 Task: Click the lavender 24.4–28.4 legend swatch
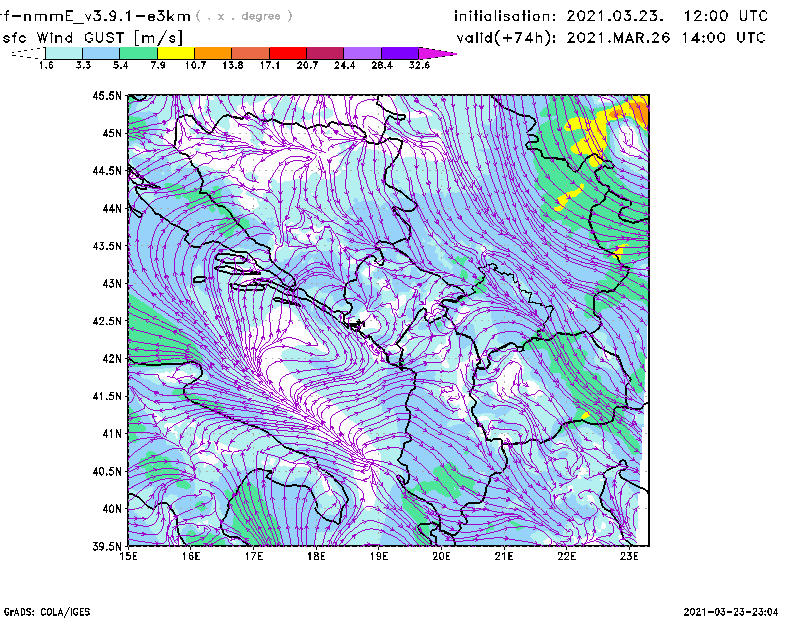tap(363, 53)
